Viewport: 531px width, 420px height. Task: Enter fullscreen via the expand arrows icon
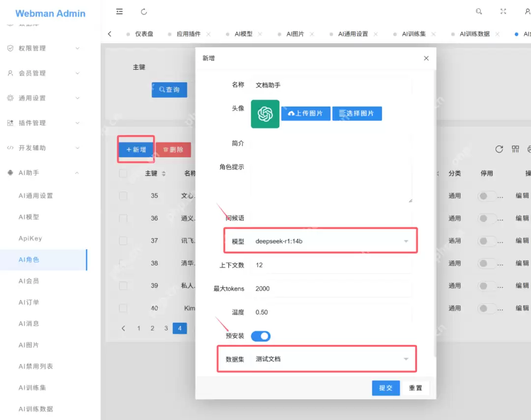point(503,11)
